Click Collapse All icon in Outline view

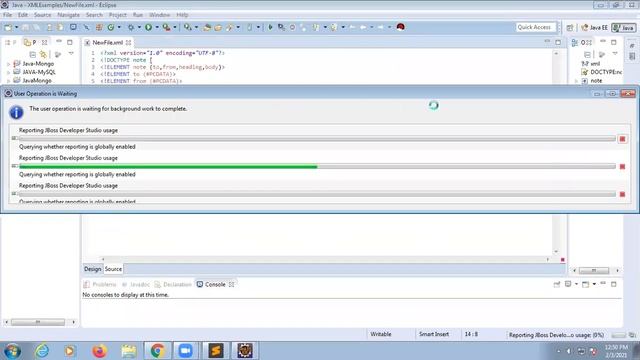pos(587,54)
